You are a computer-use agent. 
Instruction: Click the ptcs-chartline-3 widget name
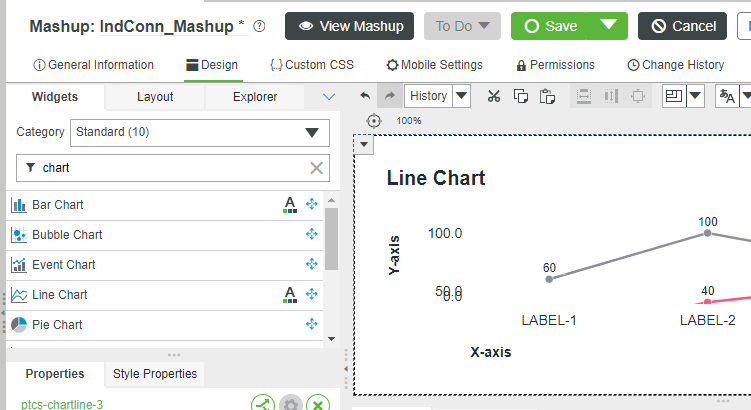point(62,405)
